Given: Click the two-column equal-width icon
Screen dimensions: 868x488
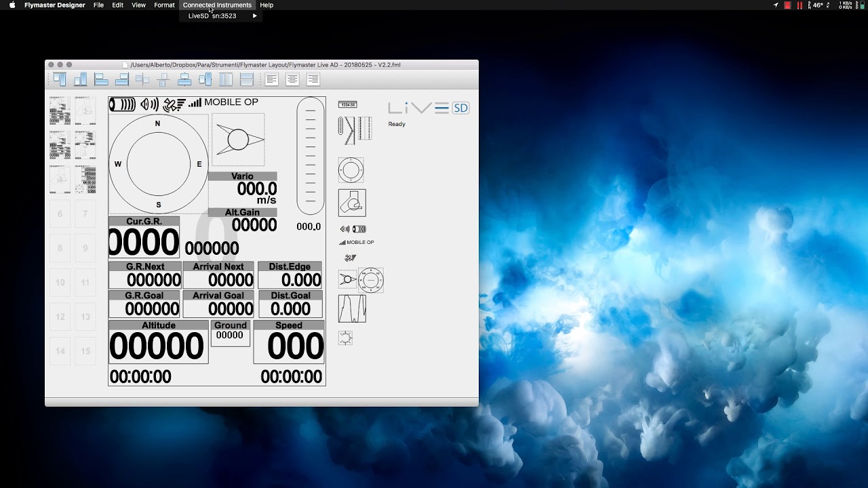Looking at the screenshot, I should pyautogui.click(x=226, y=79).
